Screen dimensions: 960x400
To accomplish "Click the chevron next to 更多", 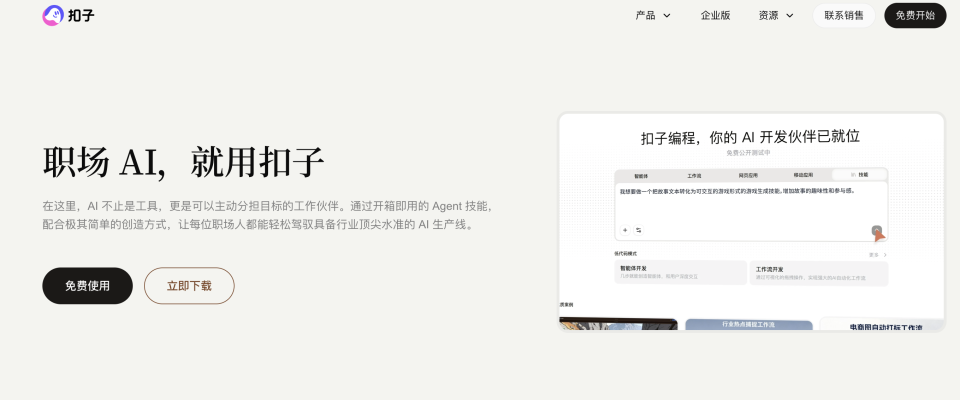I will coord(885,254).
